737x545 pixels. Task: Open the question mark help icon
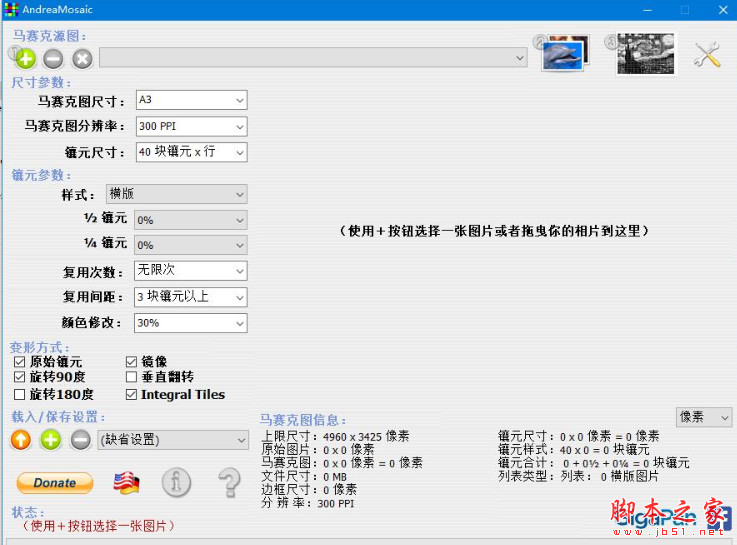[x=229, y=483]
